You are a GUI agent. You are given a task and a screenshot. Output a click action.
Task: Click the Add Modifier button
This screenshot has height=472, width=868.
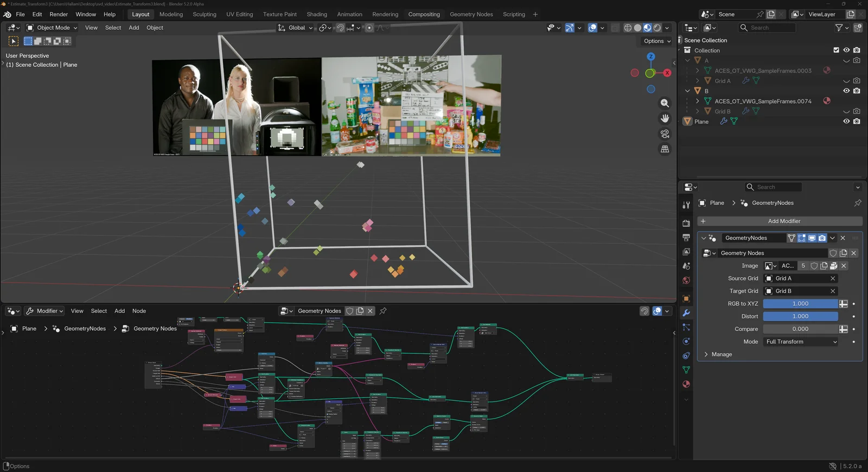pos(780,221)
